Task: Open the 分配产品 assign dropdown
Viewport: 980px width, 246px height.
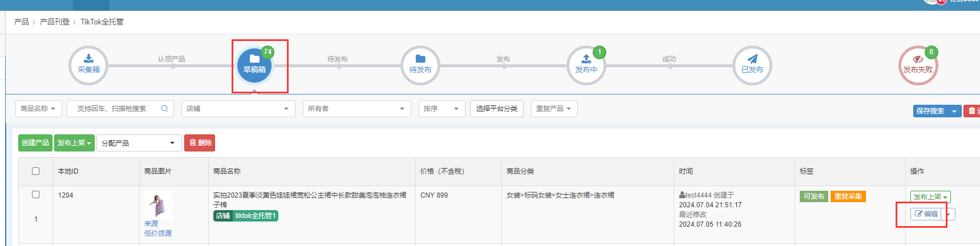Action: click(x=139, y=143)
